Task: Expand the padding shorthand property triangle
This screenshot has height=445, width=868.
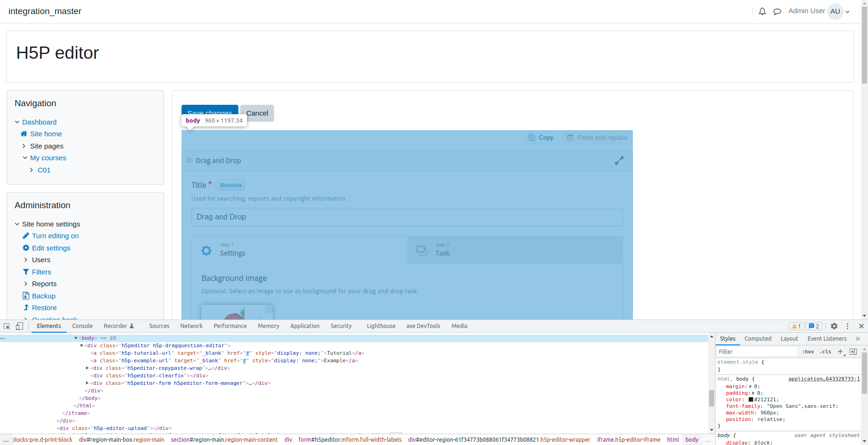Action: click(753, 393)
